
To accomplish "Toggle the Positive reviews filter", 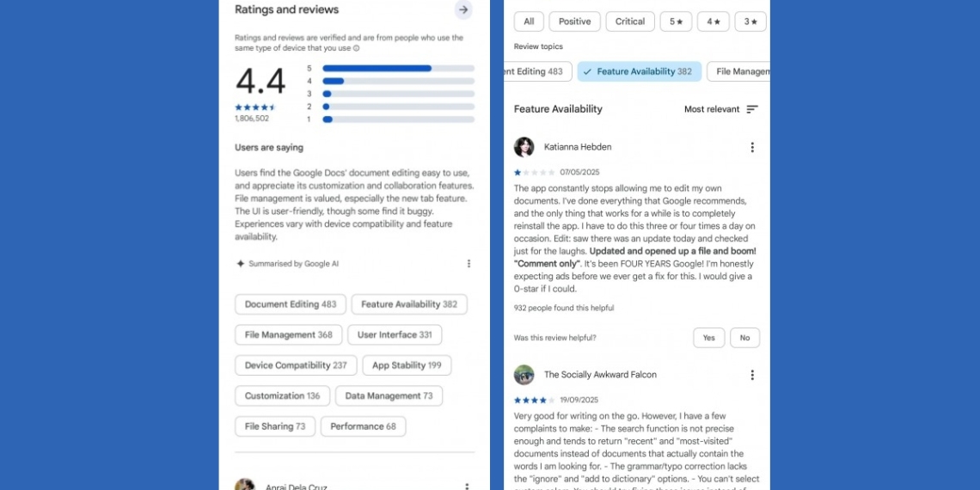I will click(574, 21).
